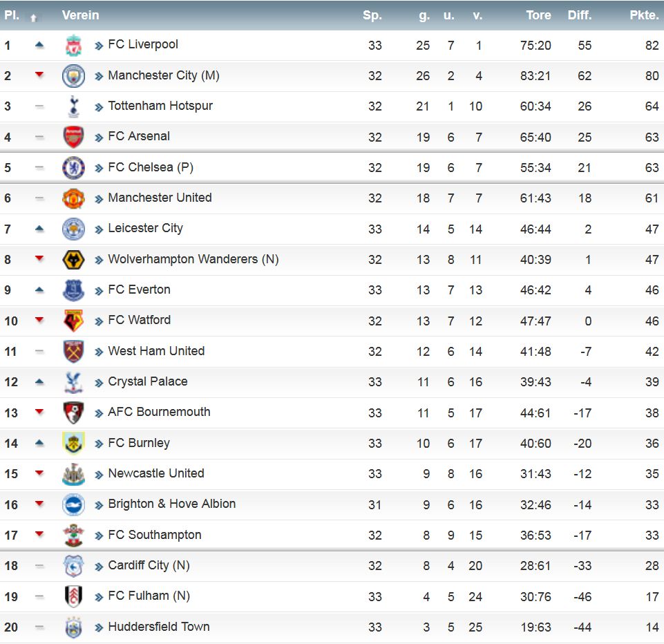Open the Brighton & Hove Albion link
The height and width of the screenshot is (644, 664).
tap(171, 504)
